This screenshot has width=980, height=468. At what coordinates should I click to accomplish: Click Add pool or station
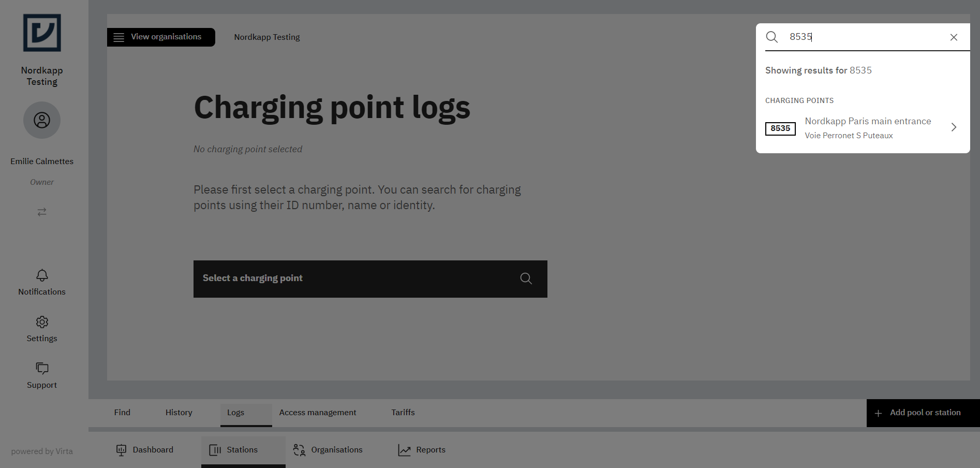922,413
